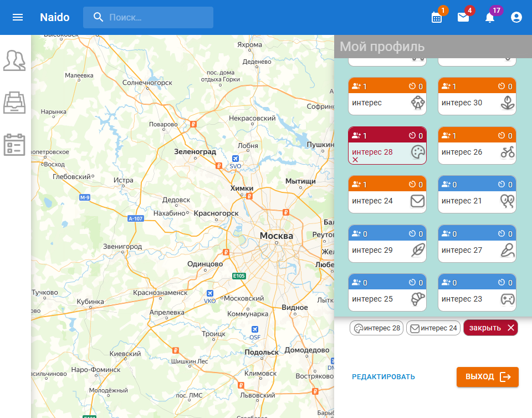This screenshot has height=418, width=532.
Task: Click the flower icon on интерес 30
Action: (x=508, y=103)
